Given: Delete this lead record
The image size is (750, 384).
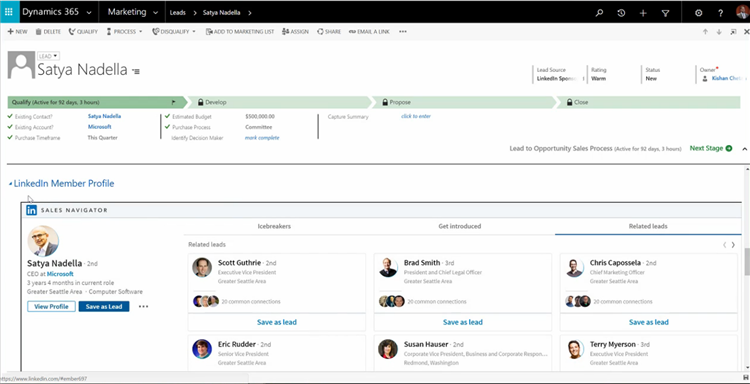Looking at the screenshot, I should coord(48,32).
